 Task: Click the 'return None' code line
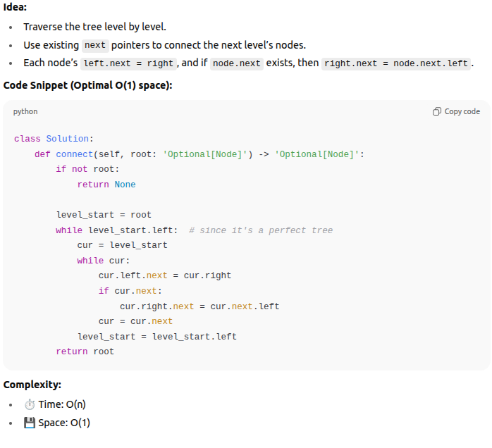106,185
